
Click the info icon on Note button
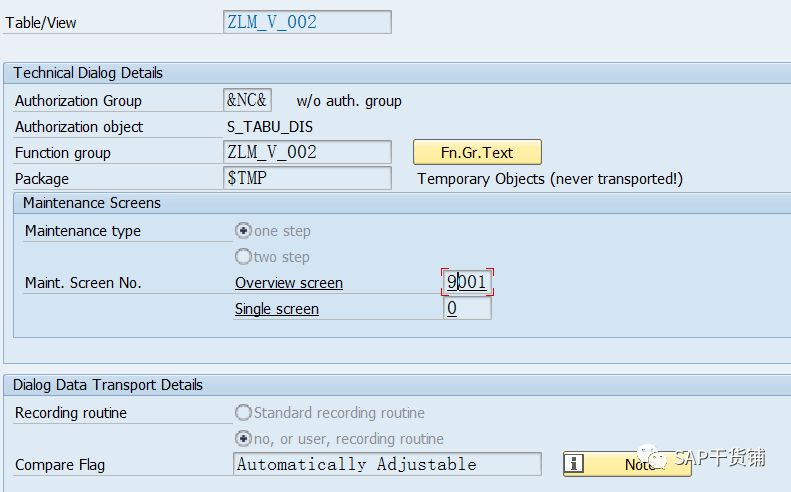click(x=575, y=464)
